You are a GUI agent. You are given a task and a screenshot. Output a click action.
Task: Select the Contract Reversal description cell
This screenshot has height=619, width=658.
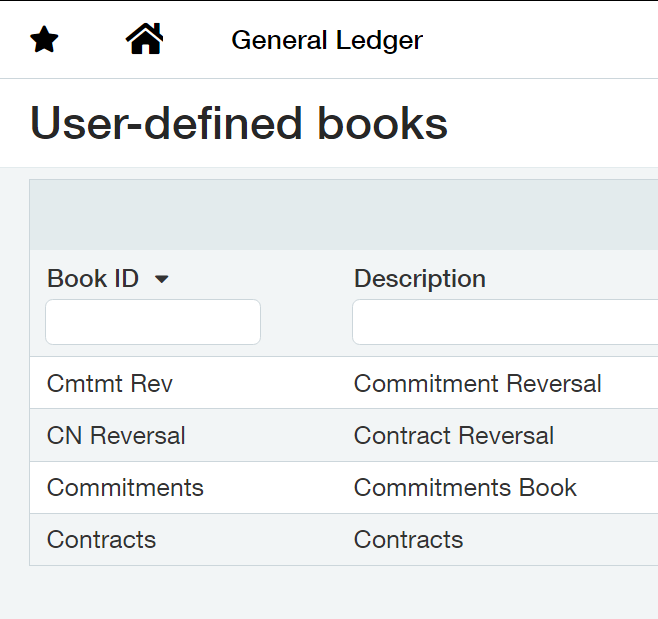[454, 435]
